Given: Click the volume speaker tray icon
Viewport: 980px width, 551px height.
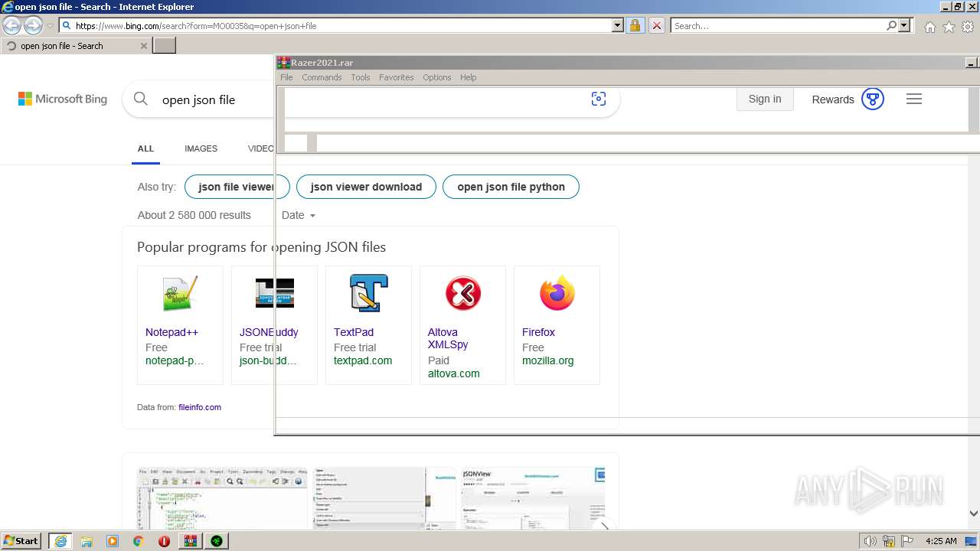Looking at the screenshot, I should pos(870,541).
